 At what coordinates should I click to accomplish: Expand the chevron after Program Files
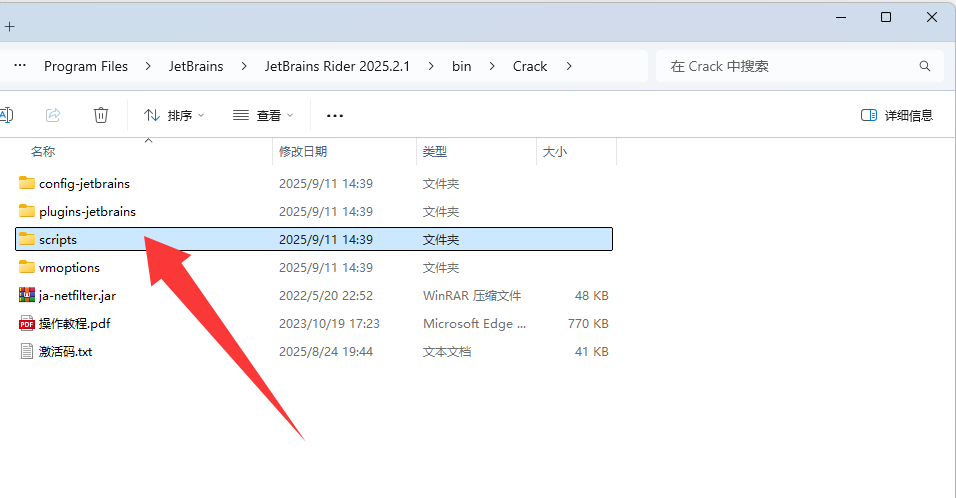click(x=148, y=66)
